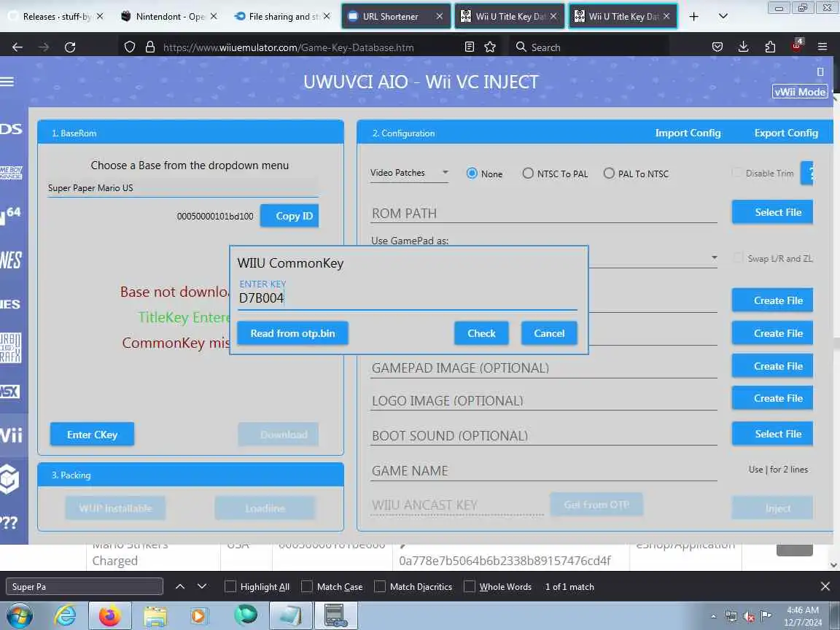Click Select File for ROM PATH
This screenshot has width=840, height=630.
(772, 212)
